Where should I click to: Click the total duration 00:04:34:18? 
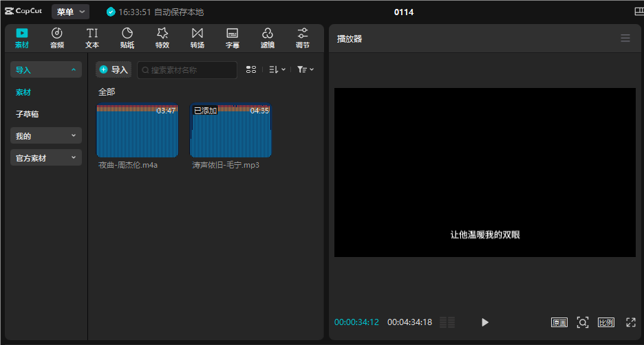[409, 322]
